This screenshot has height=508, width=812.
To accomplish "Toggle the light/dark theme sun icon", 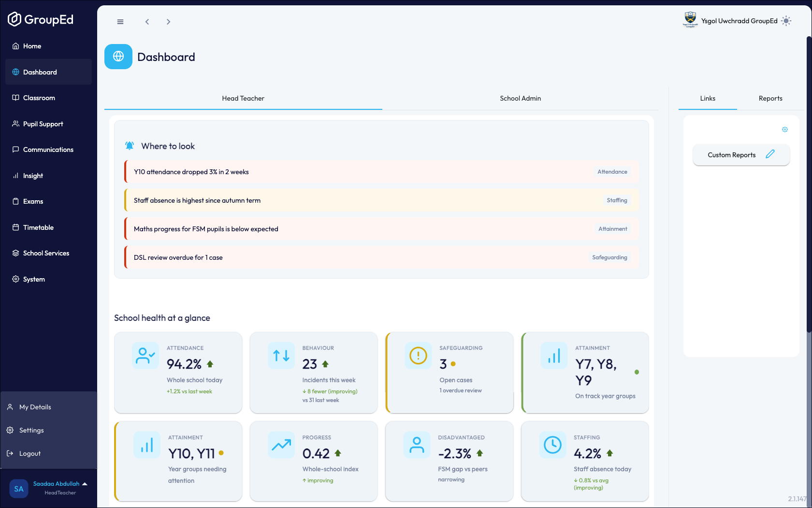I will (x=786, y=21).
